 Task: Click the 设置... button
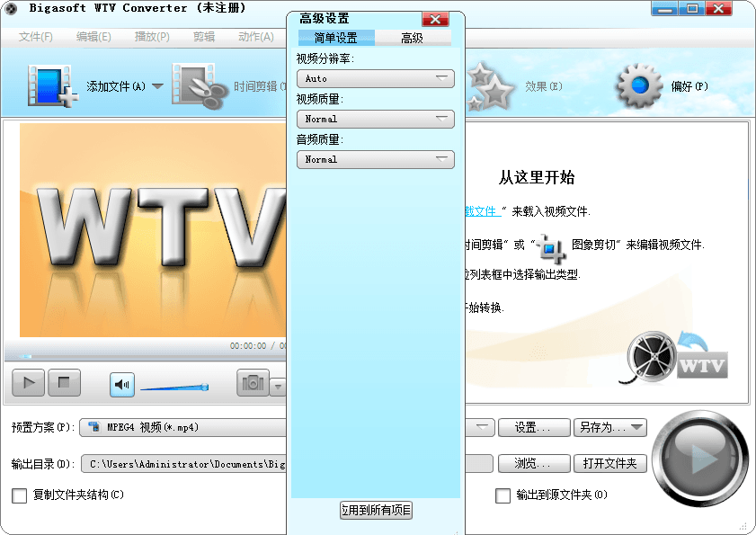(x=534, y=427)
